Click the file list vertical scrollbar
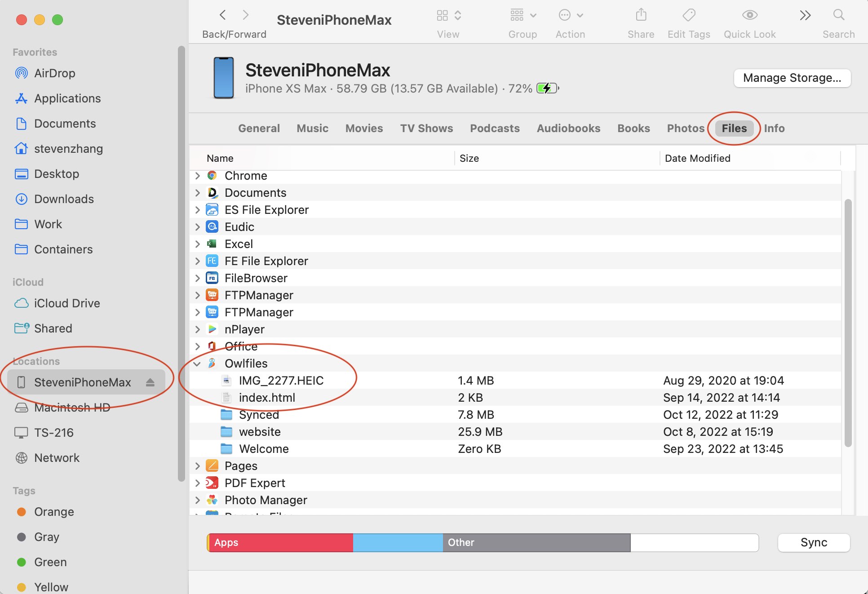 point(848,323)
